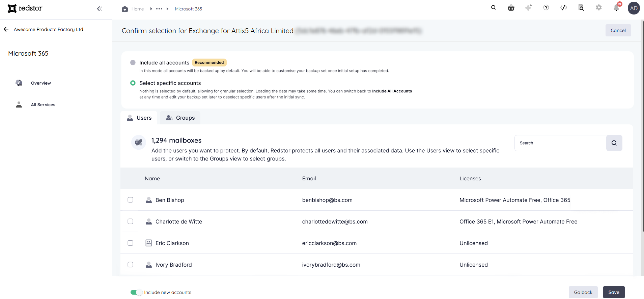This screenshot has width=644, height=299.
Task: Click Charlotte de Witte user icon
Action: click(x=148, y=221)
